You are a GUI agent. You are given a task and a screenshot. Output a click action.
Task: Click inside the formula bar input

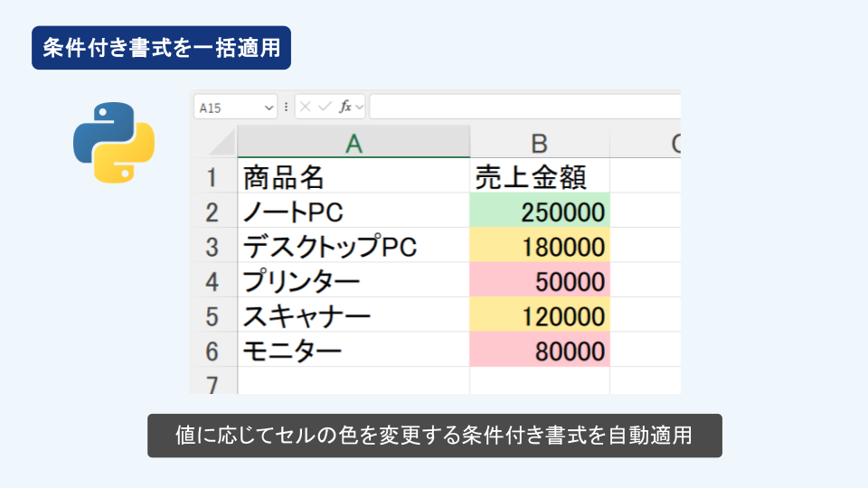tap(524, 107)
